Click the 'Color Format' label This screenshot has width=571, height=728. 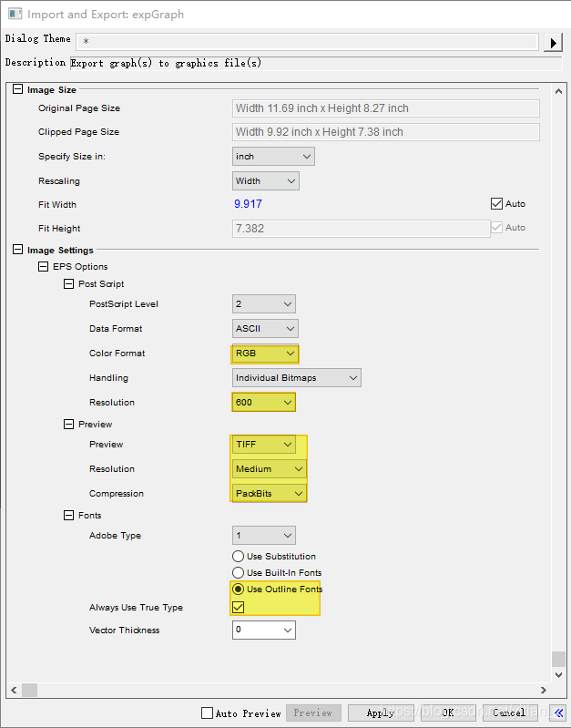[x=117, y=354]
